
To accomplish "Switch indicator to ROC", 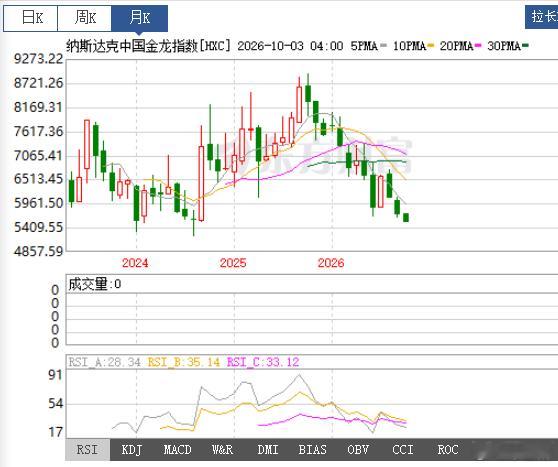I will (x=448, y=450).
